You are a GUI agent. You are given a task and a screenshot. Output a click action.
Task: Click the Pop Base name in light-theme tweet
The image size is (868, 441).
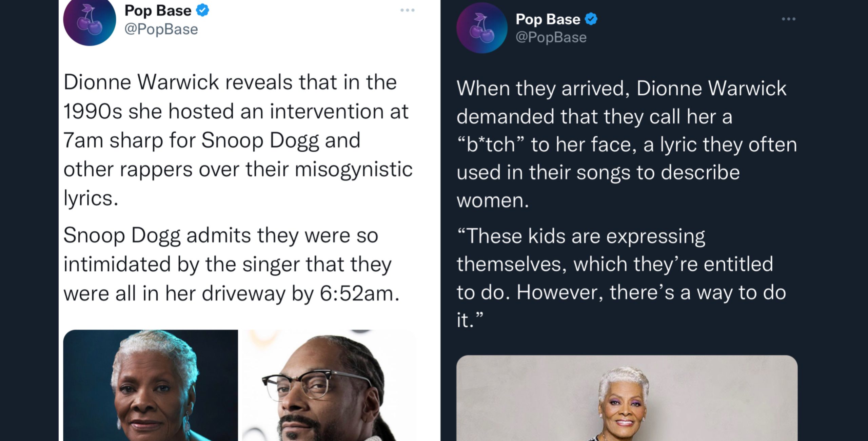(x=158, y=11)
